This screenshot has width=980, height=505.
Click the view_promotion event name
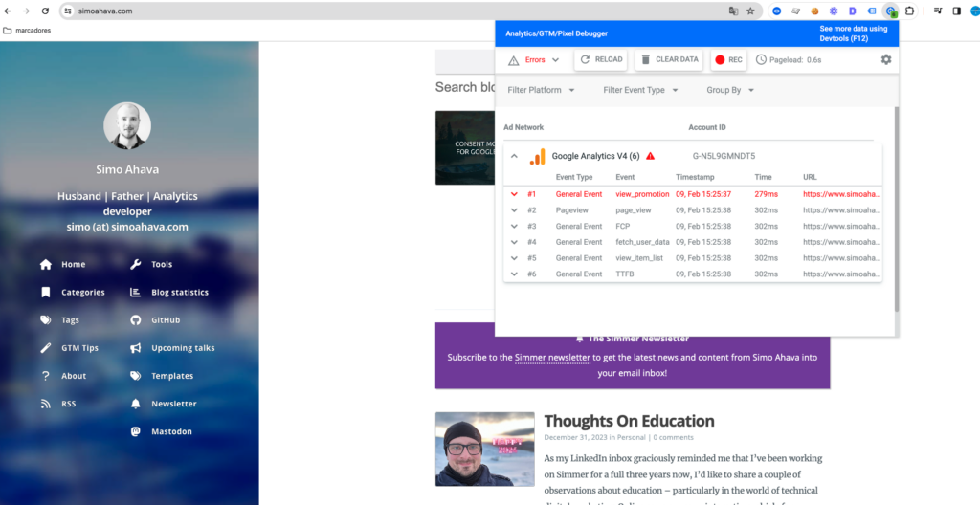click(642, 194)
